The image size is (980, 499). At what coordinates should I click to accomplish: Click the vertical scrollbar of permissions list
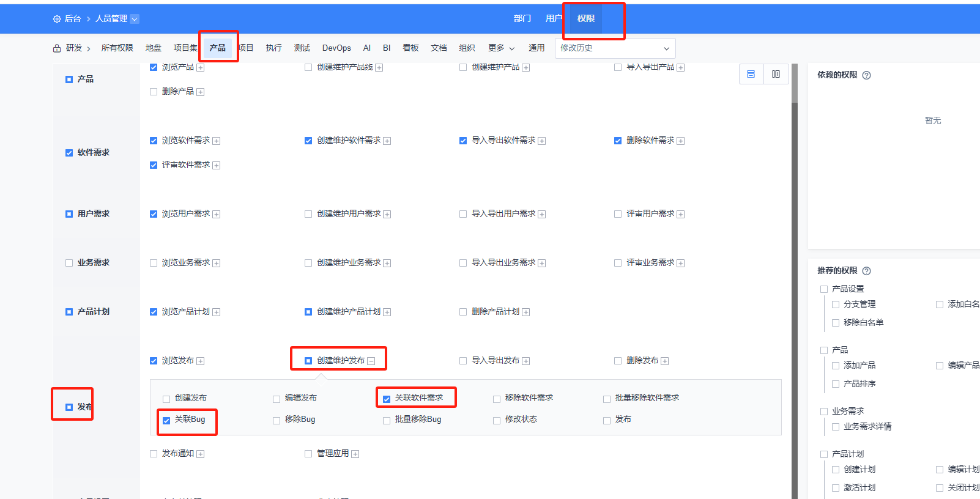click(x=795, y=275)
